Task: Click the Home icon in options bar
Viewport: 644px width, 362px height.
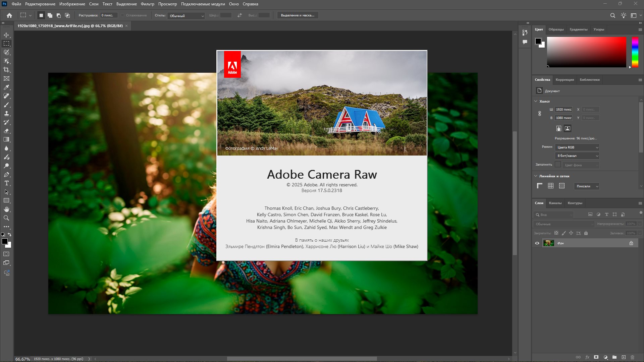Action: click(x=9, y=15)
